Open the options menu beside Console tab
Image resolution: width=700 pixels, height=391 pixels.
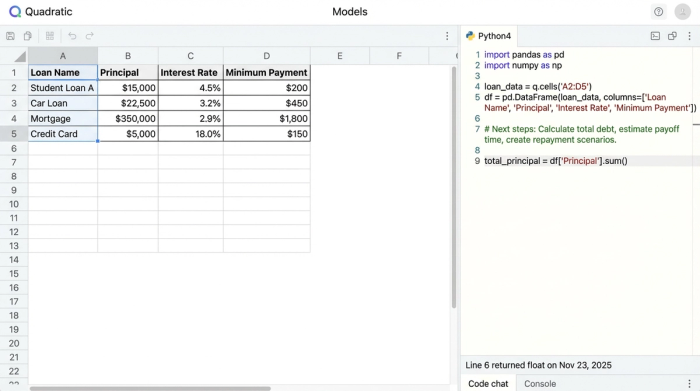click(689, 384)
